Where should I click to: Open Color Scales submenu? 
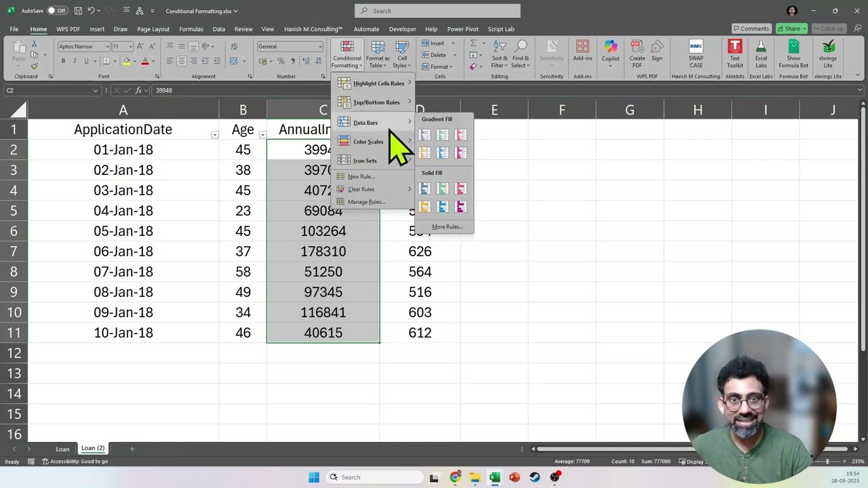(374, 142)
